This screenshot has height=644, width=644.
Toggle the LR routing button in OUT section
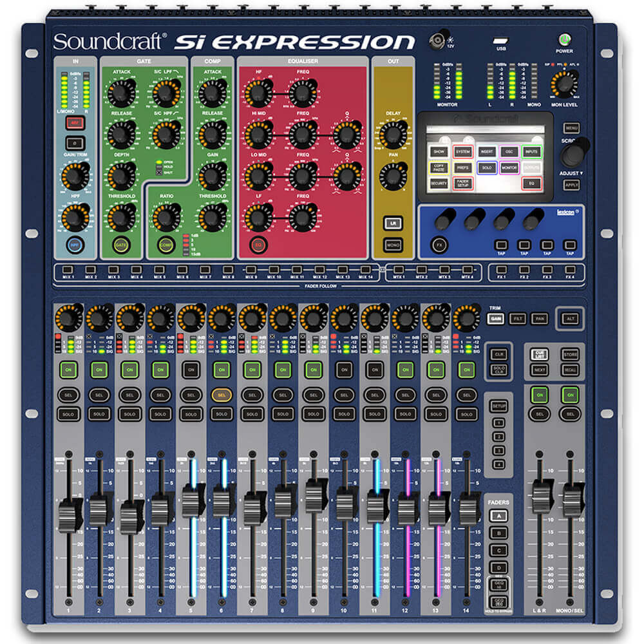tap(393, 223)
